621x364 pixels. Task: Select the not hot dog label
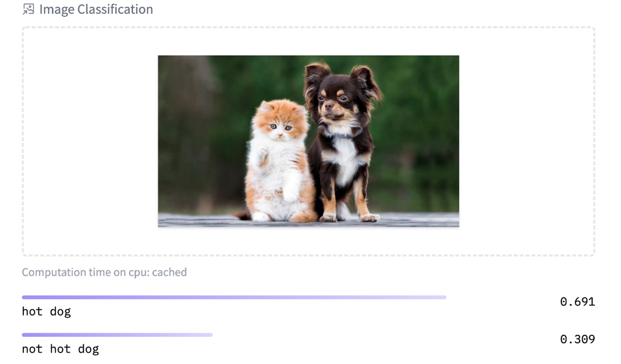pyautogui.click(x=61, y=349)
